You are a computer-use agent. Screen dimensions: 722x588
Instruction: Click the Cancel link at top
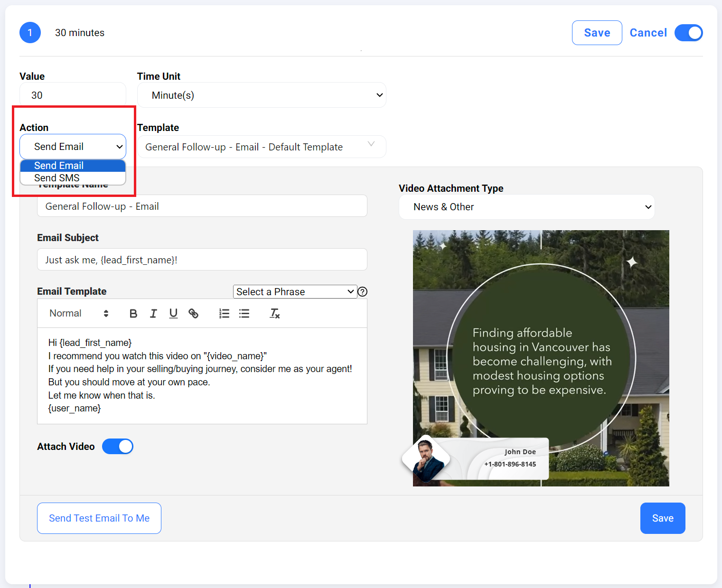(648, 33)
